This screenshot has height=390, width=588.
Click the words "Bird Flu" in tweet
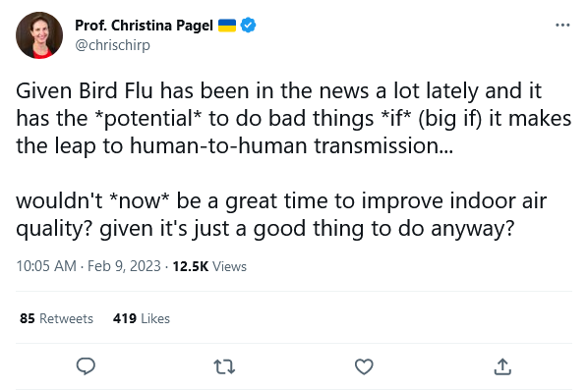coord(116,90)
